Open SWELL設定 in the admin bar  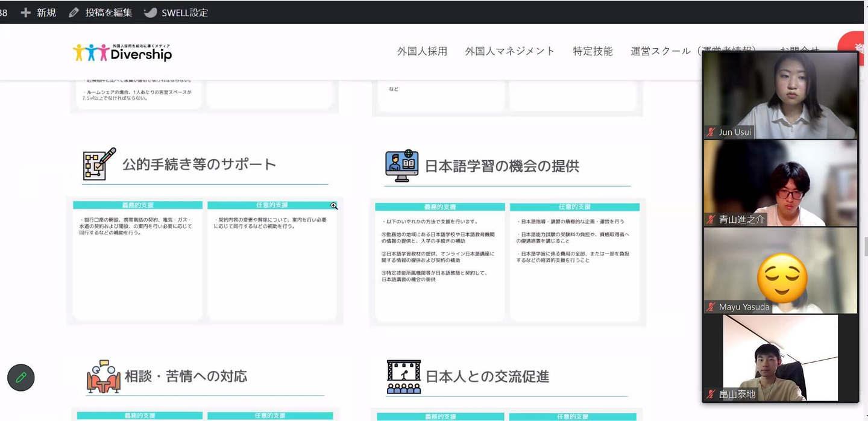[x=184, y=12]
